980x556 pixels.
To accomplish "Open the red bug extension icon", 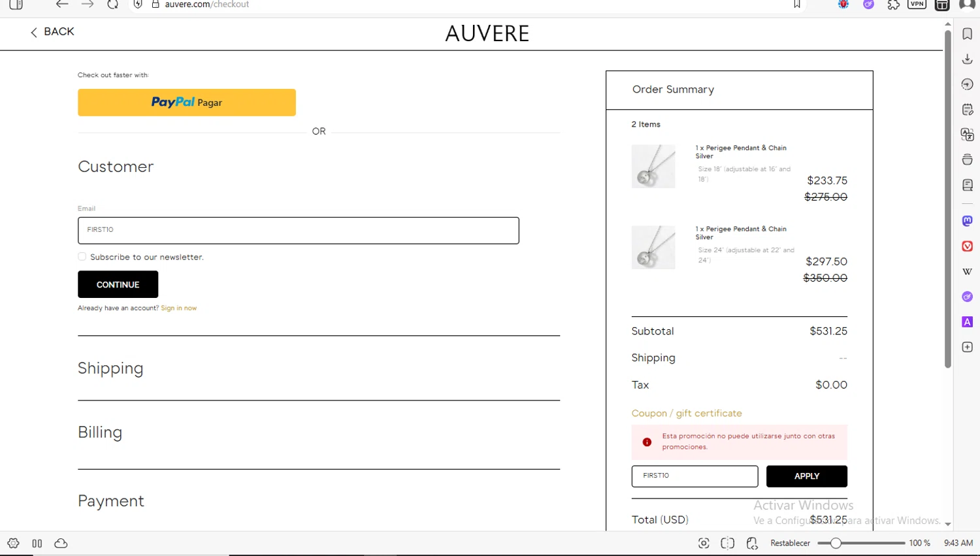I will tap(843, 5).
